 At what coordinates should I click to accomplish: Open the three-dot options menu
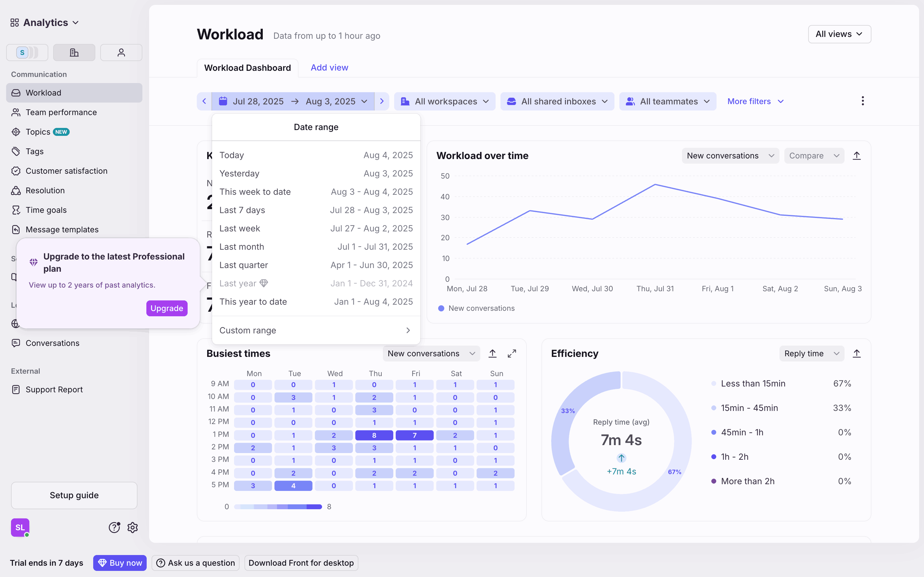click(863, 101)
